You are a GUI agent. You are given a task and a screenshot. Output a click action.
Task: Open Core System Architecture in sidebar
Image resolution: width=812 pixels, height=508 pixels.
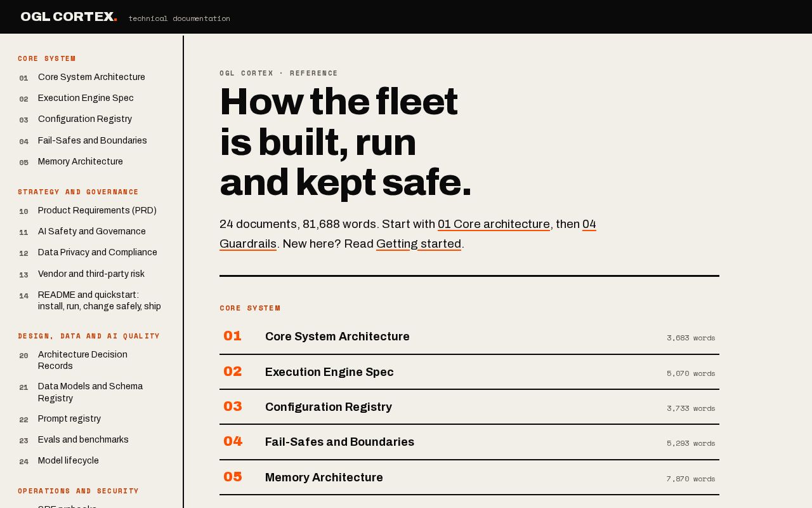pos(90,77)
